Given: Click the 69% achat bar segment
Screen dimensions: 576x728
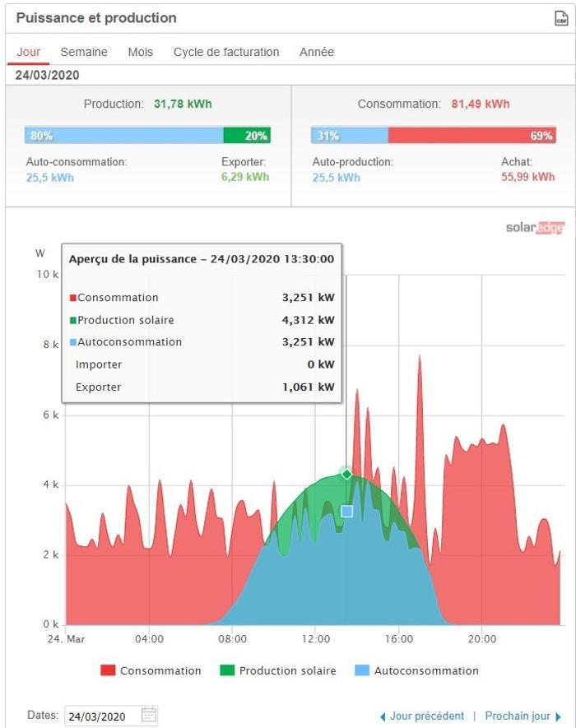Looking at the screenshot, I should [472, 136].
